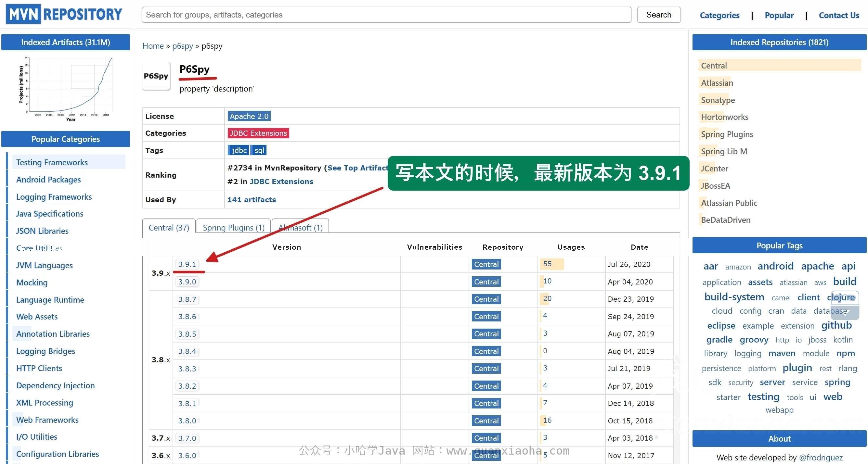Viewport: 868px width, 464px height.
Task: Open version 3.8.7
Action: click(187, 299)
